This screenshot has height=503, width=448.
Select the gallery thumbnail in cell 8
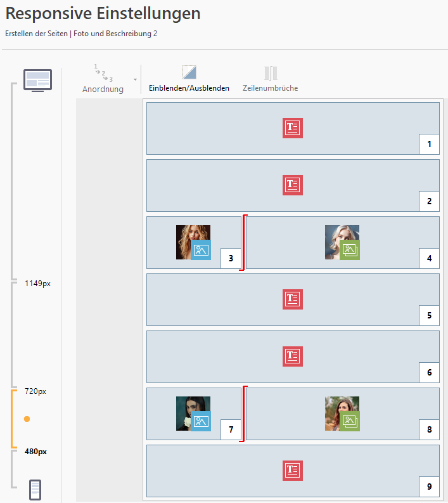(x=342, y=414)
